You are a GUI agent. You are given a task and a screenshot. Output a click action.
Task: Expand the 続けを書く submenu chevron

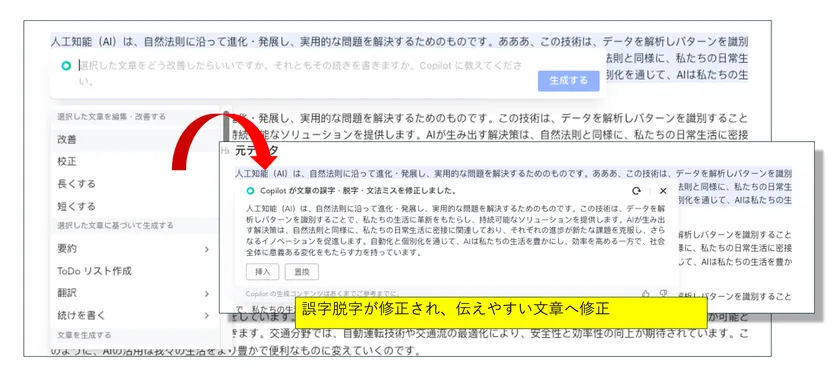point(207,315)
